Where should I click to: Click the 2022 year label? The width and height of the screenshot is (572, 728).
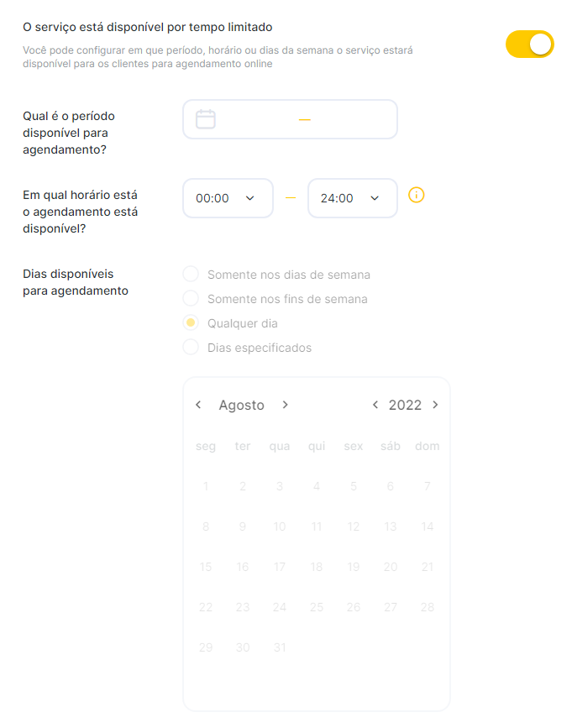tap(405, 405)
